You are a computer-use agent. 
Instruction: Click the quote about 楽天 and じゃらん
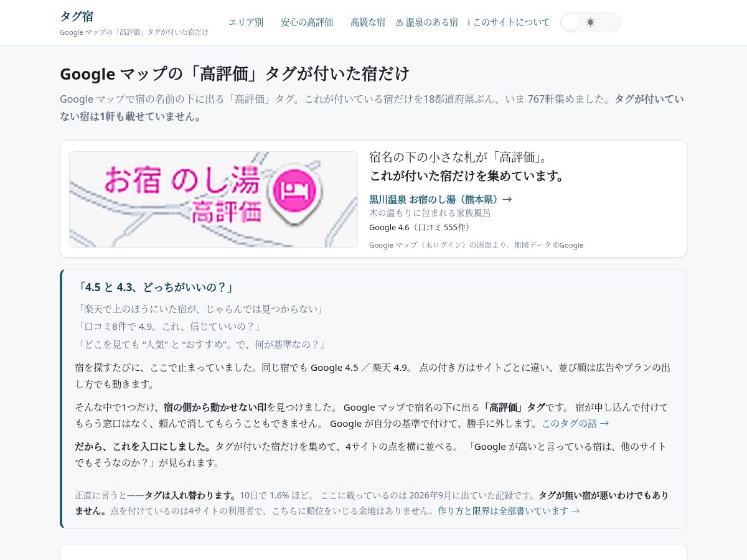[200, 309]
